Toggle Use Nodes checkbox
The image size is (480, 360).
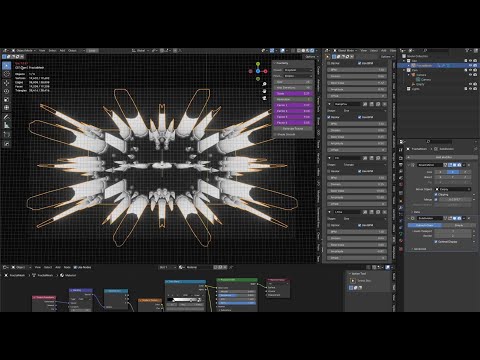coord(75,267)
